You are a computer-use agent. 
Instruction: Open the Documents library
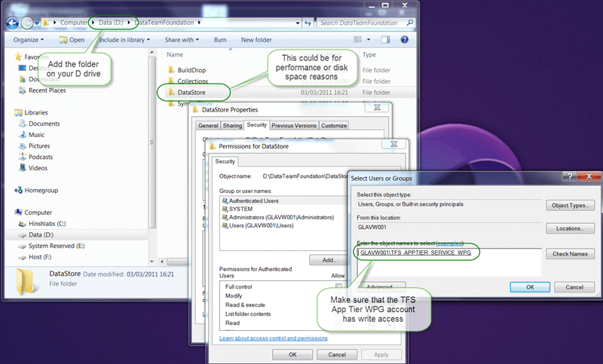[x=44, y=124]
